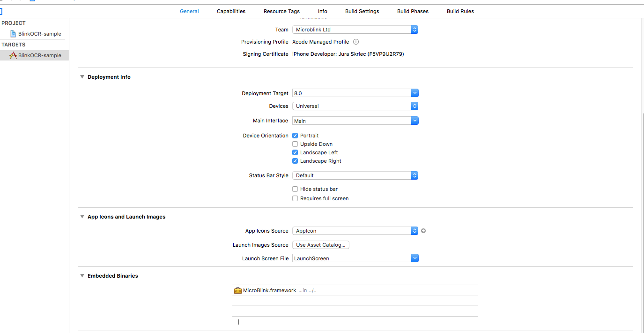Image resolution: width=644 pixels, height=333 pixels.
Task: Select the General tab
Action: (189, 11)
